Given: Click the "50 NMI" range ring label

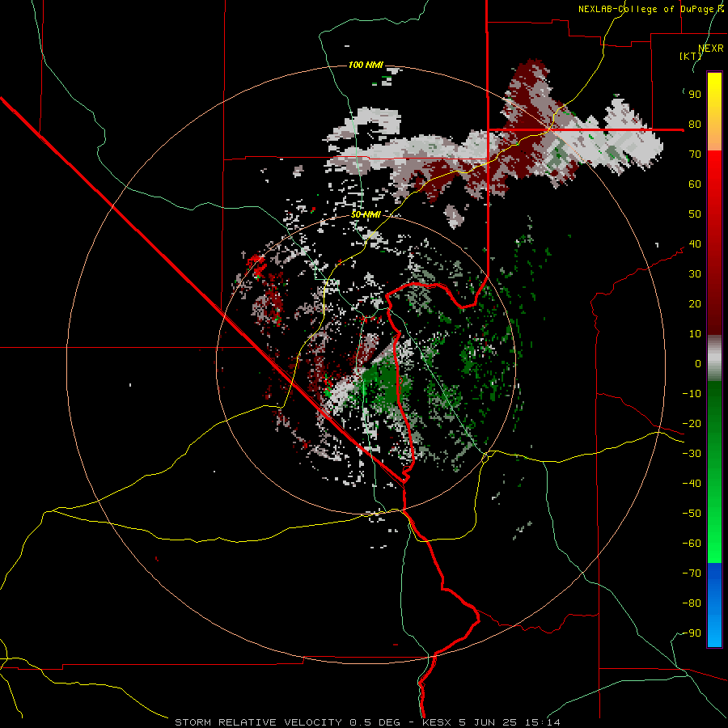Looking at the screenshot, I should click(366, 214).
